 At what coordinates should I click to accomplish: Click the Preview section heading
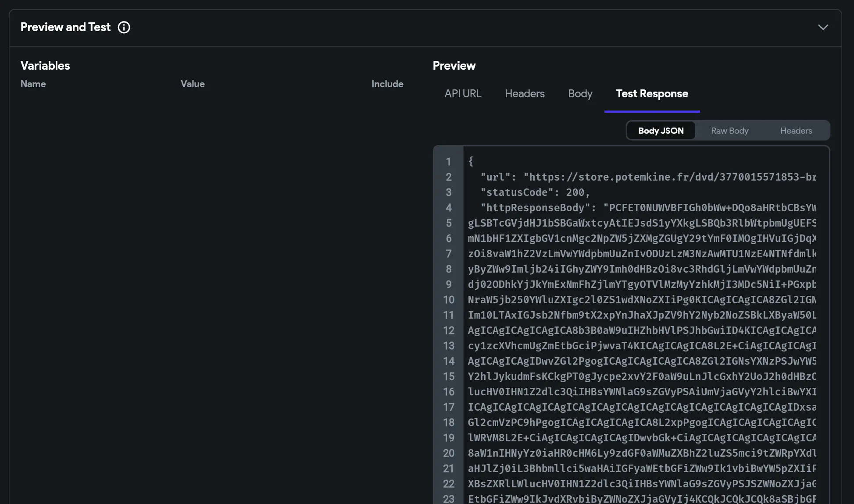coord(454,65)
